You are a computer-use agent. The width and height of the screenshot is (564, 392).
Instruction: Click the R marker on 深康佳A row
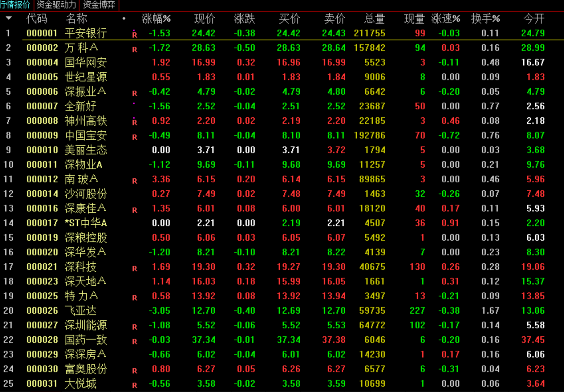click(x=135, y=210)
